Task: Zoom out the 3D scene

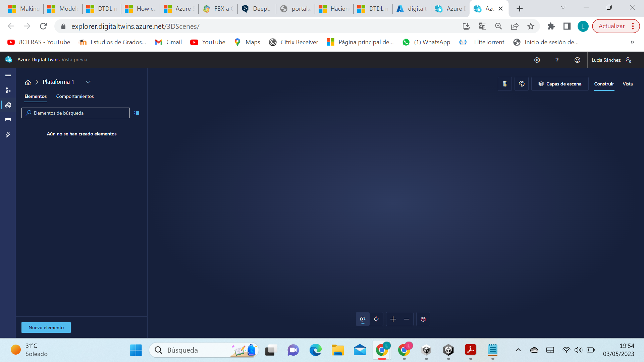Action: pos(407,319)
